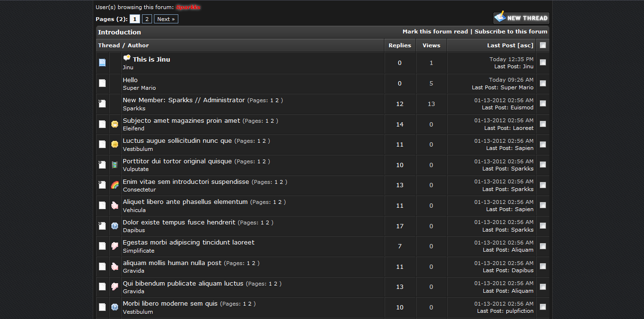This screenshot has height=319, width=644.
Task: Click 'Mark this forum read' link
Action: [x=435, y=32]
